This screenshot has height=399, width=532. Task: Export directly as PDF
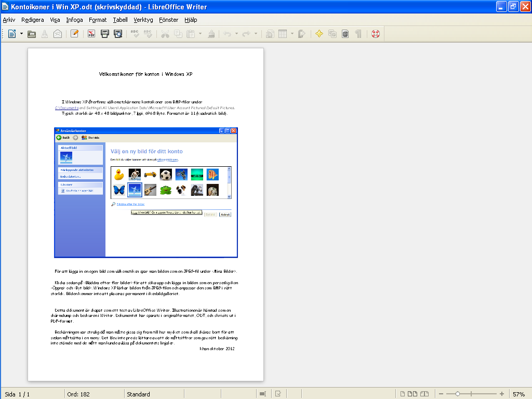click(x=91, y=34)
